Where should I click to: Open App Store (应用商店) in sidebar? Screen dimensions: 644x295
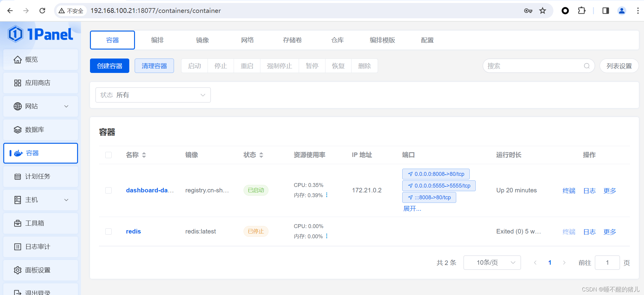[x=40, y=83]
